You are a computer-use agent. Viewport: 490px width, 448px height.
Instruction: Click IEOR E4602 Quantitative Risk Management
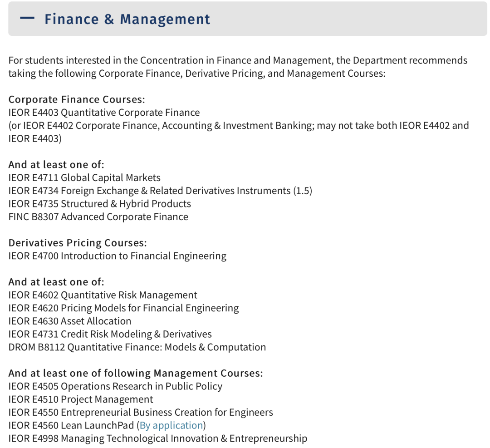103,295
